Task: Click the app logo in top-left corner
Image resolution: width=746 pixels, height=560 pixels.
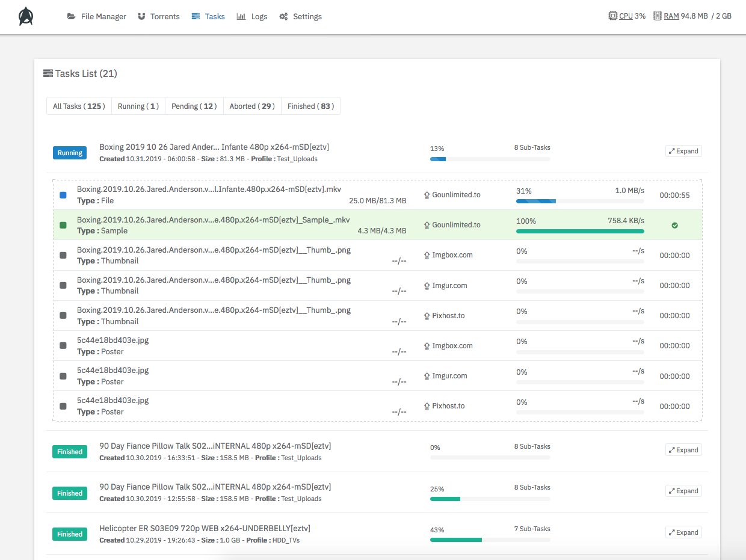Action: (26, 16)
